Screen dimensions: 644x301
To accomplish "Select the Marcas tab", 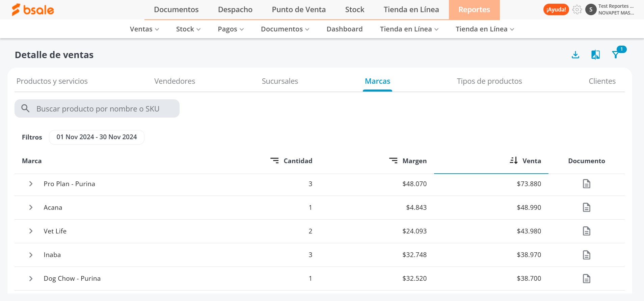I will tap(377, 81).
